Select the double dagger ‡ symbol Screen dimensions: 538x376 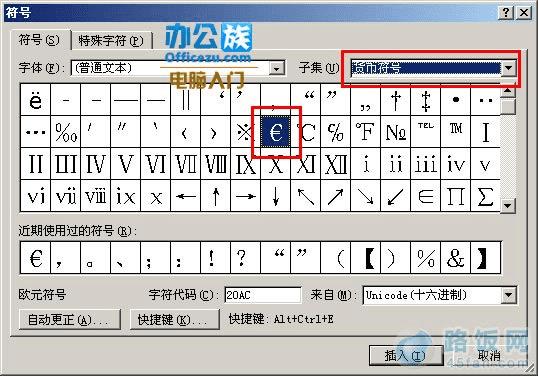426,100
